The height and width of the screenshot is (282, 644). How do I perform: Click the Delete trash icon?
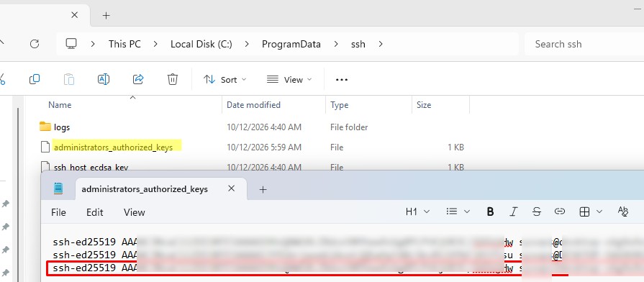173,79
